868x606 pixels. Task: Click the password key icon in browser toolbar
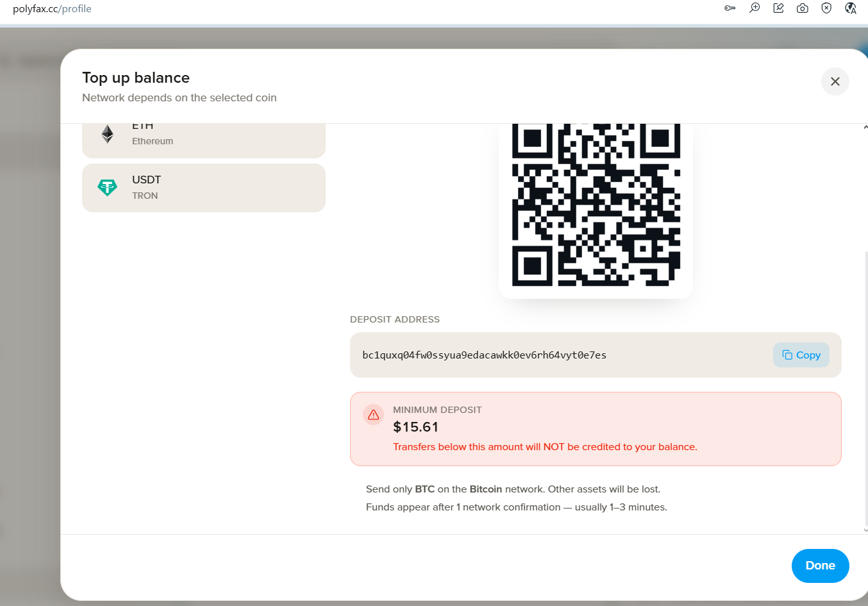(x=730, y=8)
